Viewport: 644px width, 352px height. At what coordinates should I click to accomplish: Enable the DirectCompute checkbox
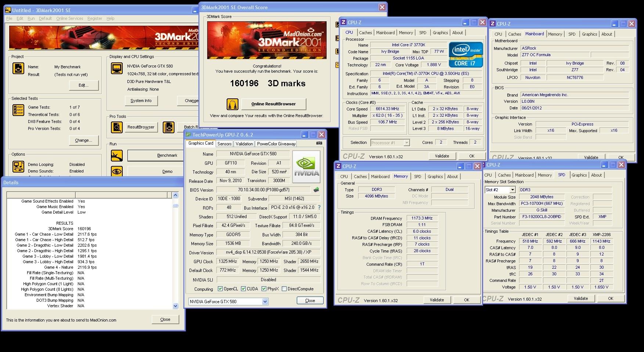click(x=284, y=289)
